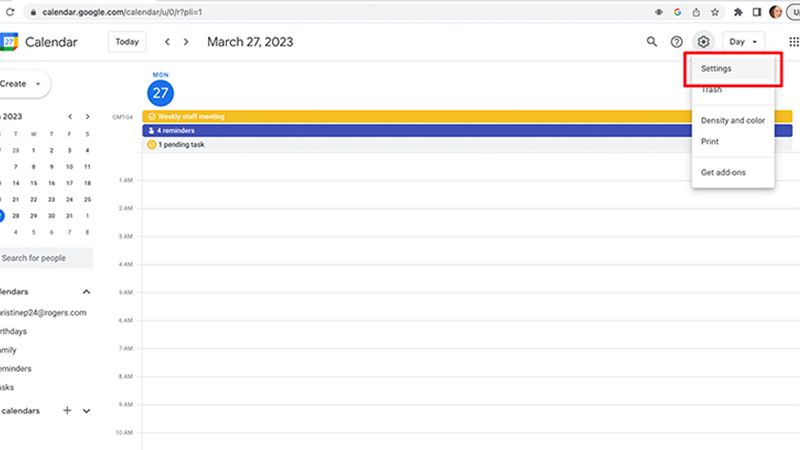Click the Today button

coord(127,42)
